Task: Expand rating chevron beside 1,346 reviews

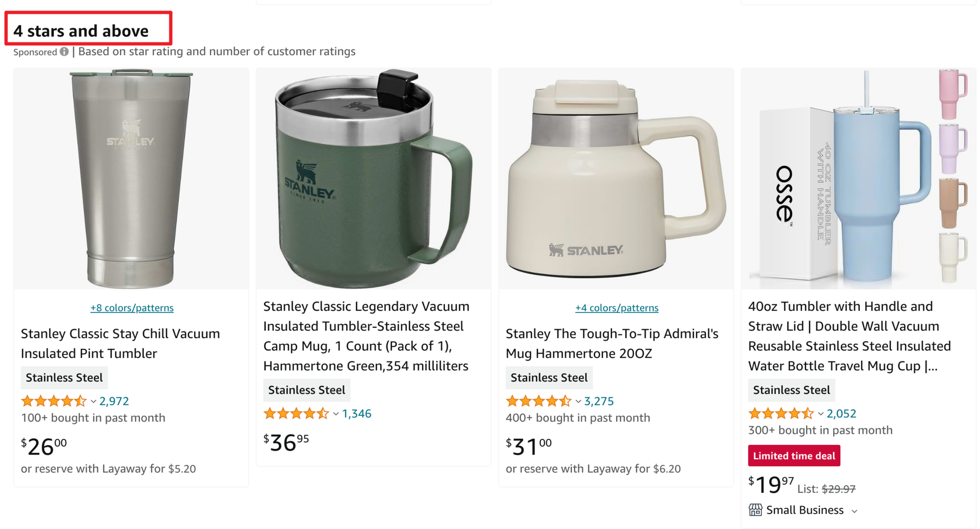Action: point(336,414)
